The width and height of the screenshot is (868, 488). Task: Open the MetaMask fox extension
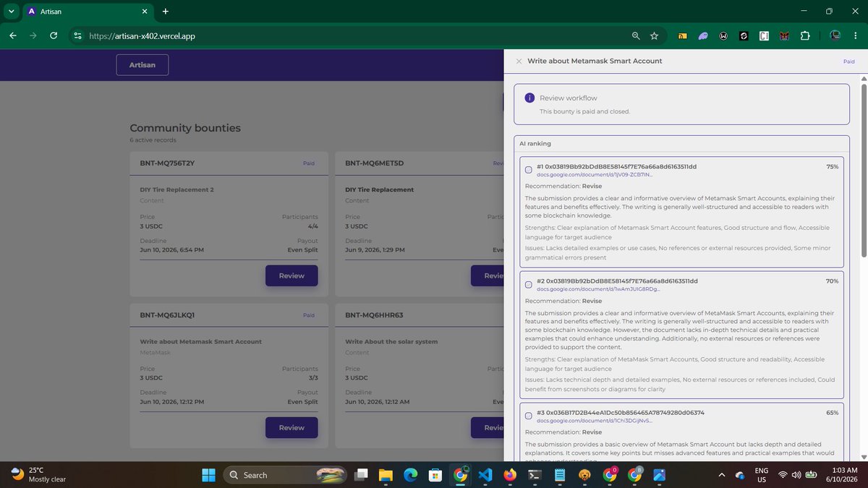point(784,35)
